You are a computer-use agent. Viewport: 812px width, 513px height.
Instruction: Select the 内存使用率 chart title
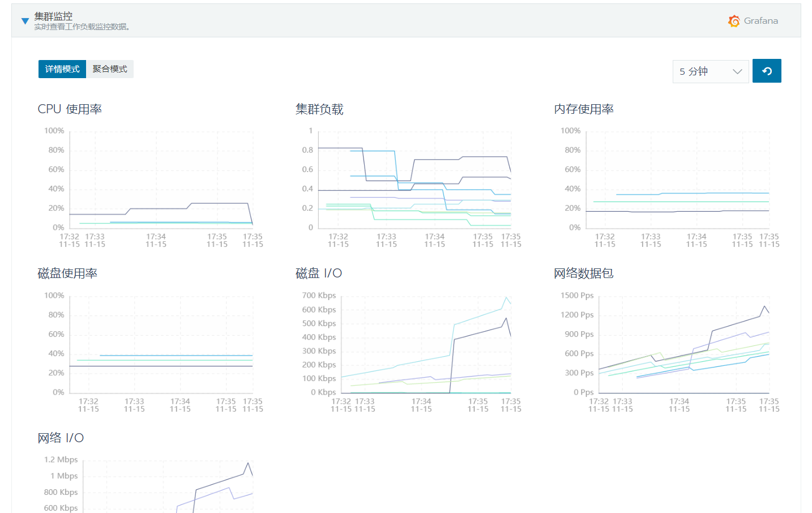coord(584,109)
